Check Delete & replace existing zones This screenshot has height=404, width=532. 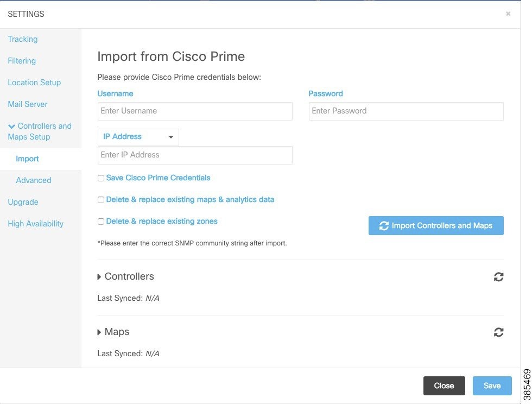[x=100, y=222]
